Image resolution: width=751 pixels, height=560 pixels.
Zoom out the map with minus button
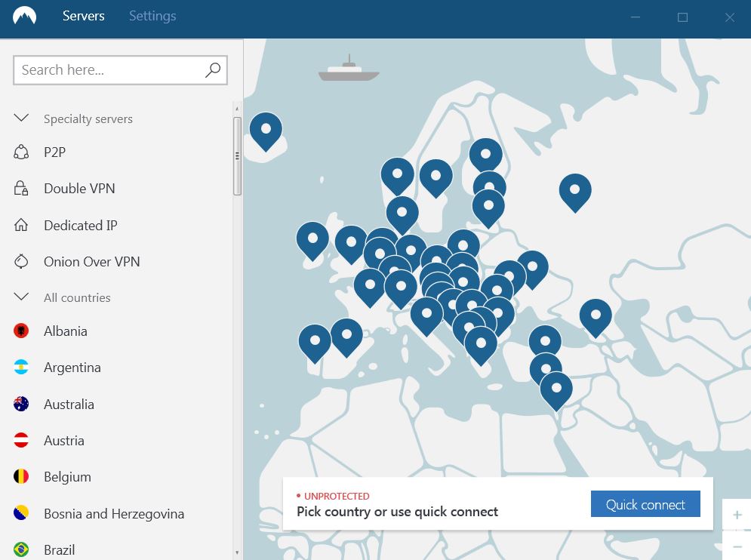(x=737, y=546)
